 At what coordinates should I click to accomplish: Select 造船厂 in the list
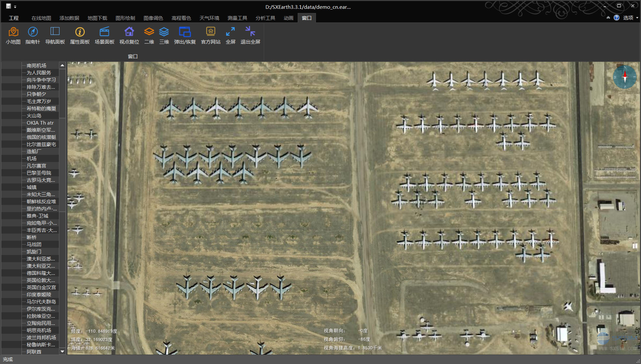[34, 151]
